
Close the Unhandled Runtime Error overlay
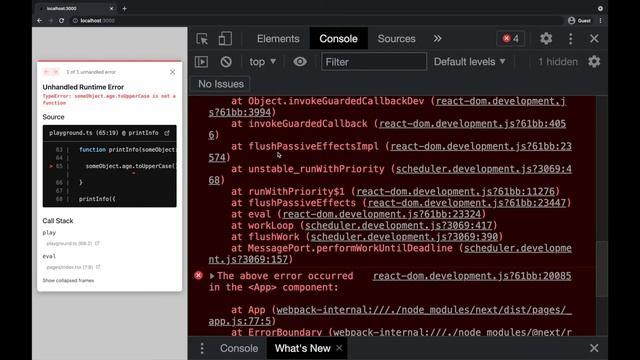point(172,72)
